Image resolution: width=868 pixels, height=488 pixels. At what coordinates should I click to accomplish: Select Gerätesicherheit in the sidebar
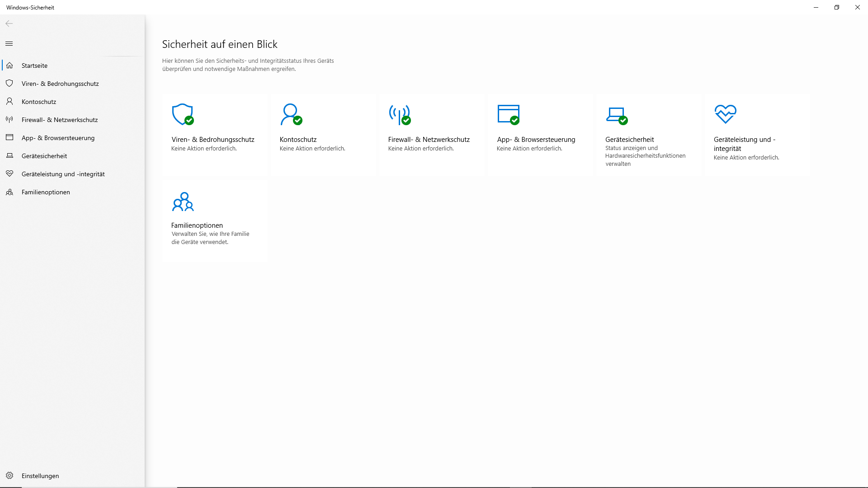click(44, 156)
